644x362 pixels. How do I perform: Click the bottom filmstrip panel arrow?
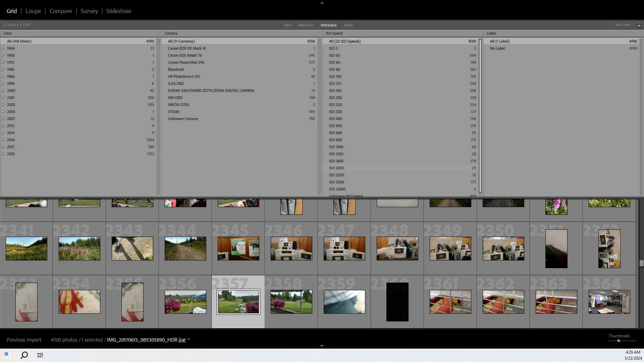click(x=322, y=346)
